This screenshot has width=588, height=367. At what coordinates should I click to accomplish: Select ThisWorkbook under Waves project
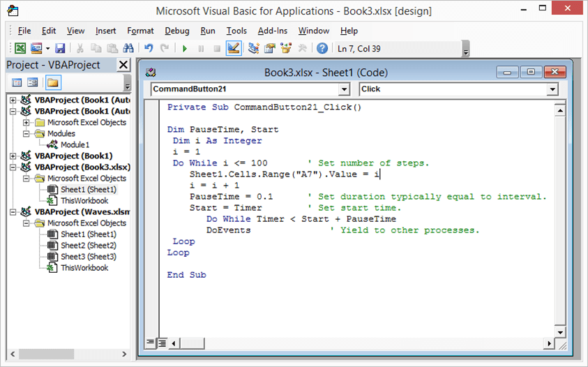pos(84,268)
